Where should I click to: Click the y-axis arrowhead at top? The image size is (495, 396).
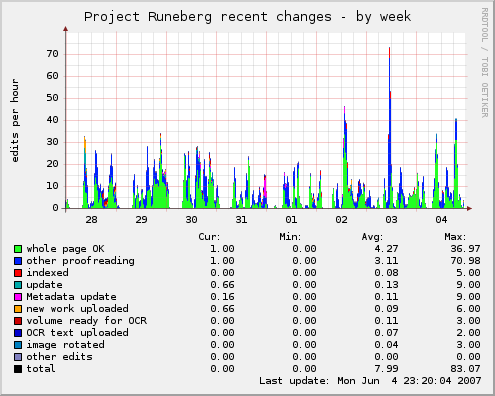coord(66,29)
